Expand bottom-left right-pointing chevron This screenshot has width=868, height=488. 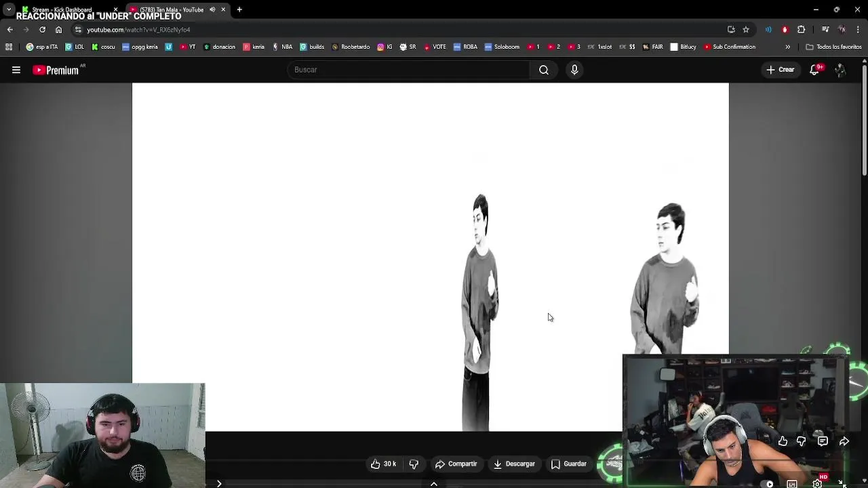pyautogui.click(x=219, y=483)
